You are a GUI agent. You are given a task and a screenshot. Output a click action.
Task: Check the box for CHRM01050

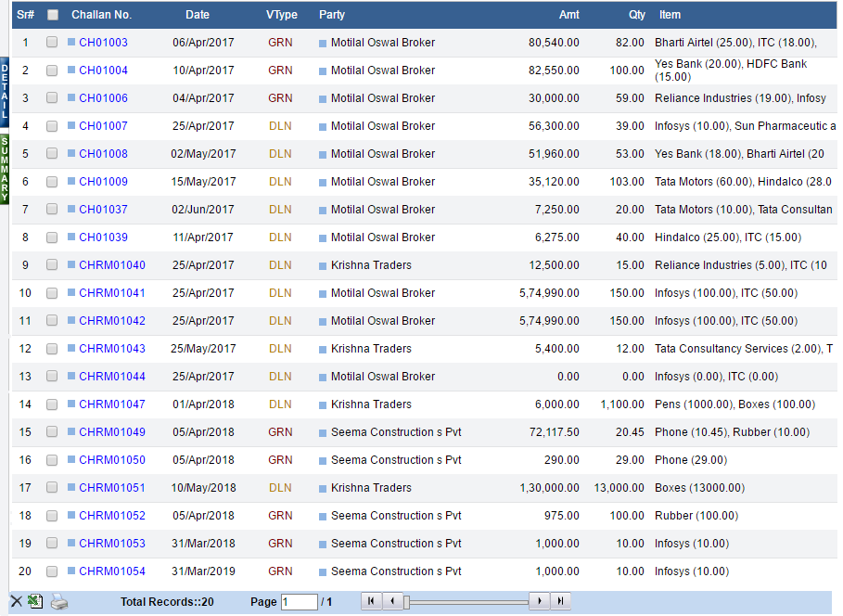[52, 459]
